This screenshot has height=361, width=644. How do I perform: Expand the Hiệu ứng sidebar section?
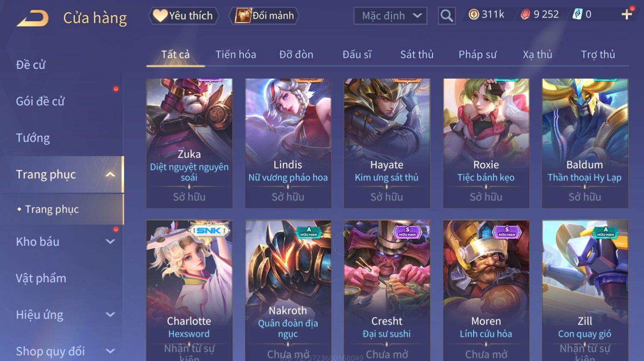point(110,315)
